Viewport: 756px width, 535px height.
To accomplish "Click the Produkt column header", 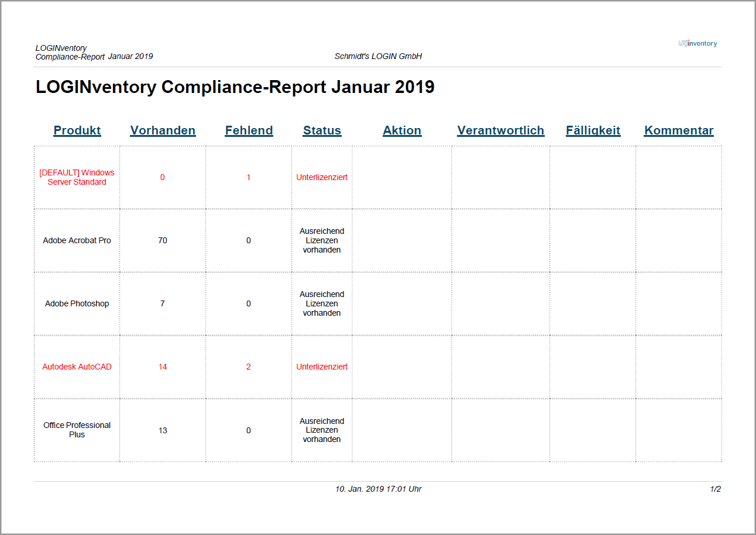I will 77,130.
